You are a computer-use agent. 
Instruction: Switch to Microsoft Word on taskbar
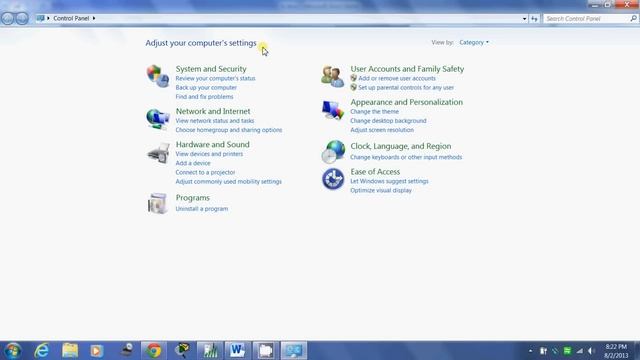coord(237,351)
